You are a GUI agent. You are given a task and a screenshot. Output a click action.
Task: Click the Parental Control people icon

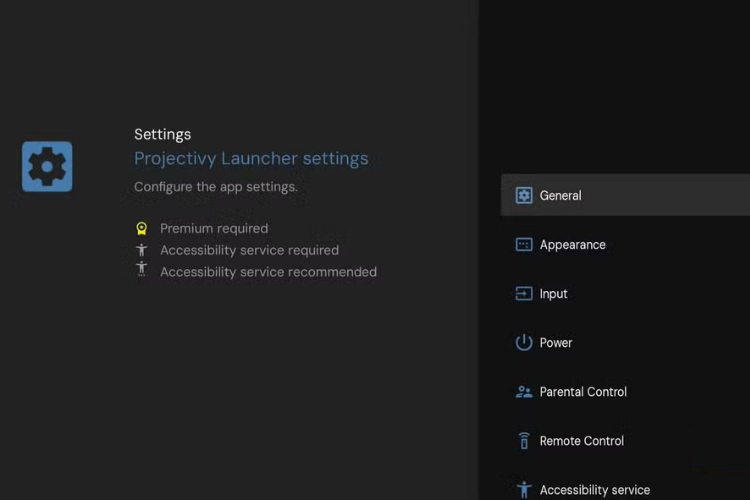[x=524, y=392]
